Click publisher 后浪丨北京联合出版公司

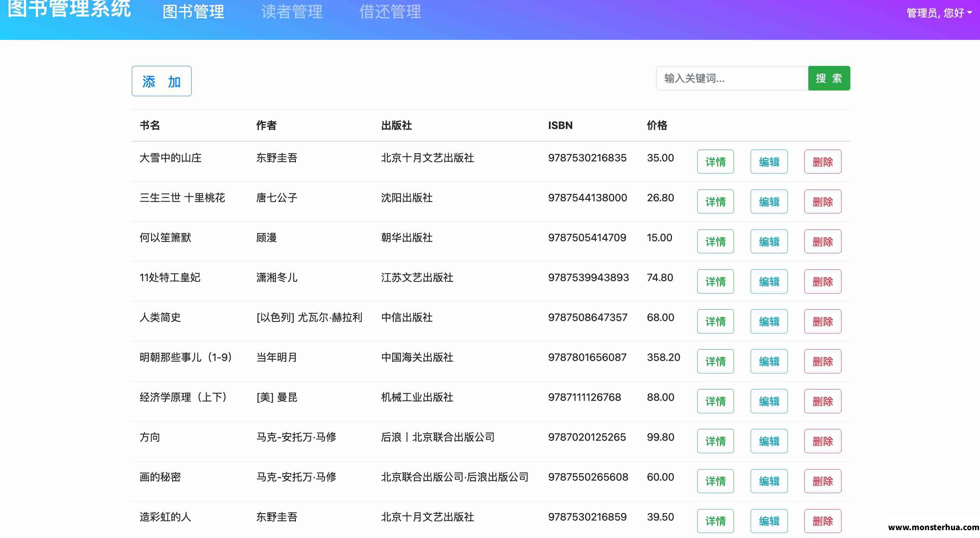[438, 437]
